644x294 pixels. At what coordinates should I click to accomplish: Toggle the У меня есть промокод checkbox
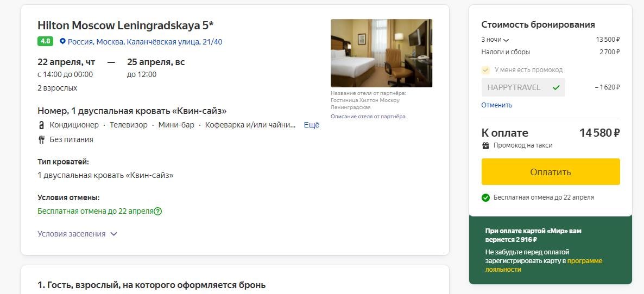click(x=485, y=70)
